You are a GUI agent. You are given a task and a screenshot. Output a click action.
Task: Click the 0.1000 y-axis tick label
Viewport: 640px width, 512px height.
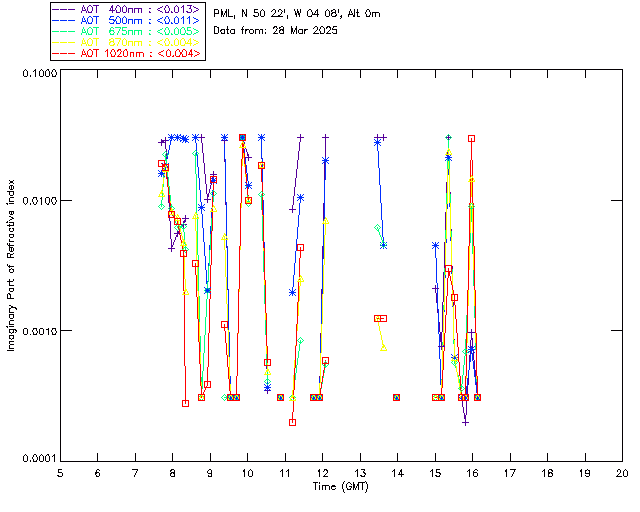pyautogui.click(x=39, y=73)
